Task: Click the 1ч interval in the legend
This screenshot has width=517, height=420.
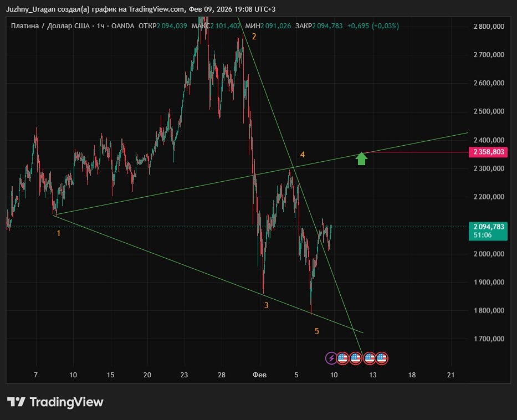Action: click(100, 26)
